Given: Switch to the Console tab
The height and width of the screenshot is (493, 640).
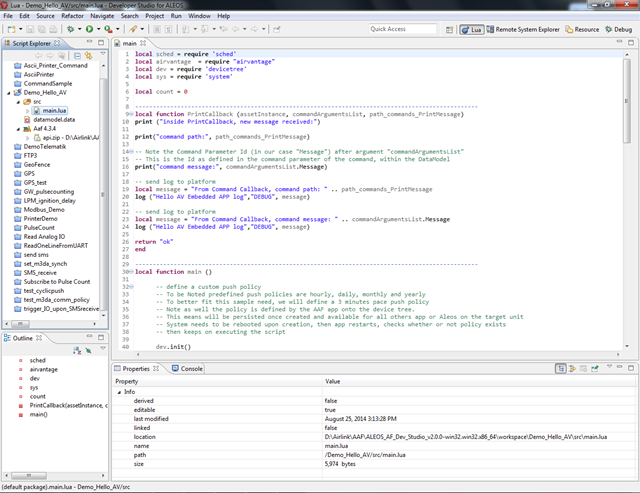Looking at the screenshot, I should click(187, 369).
